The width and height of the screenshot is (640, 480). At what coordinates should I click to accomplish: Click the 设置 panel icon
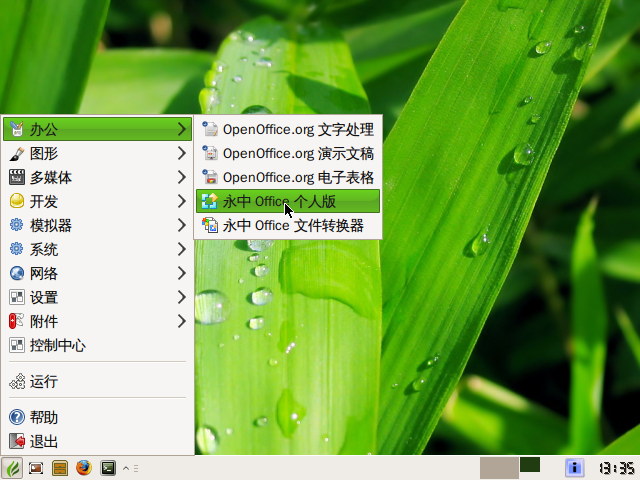pyautogui.click(x=17, y=297)
